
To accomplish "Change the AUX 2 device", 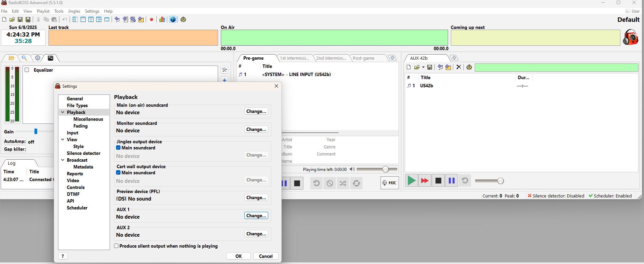I will pos(256,234).
